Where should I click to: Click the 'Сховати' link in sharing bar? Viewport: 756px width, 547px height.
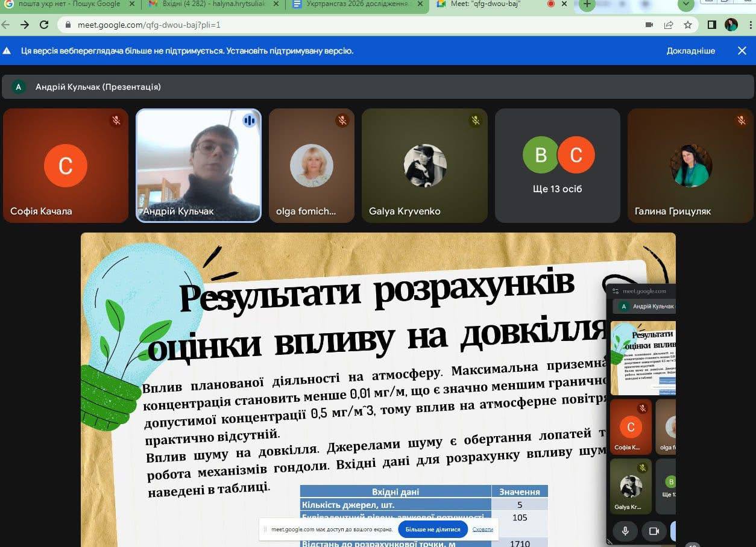pos(482,530)
